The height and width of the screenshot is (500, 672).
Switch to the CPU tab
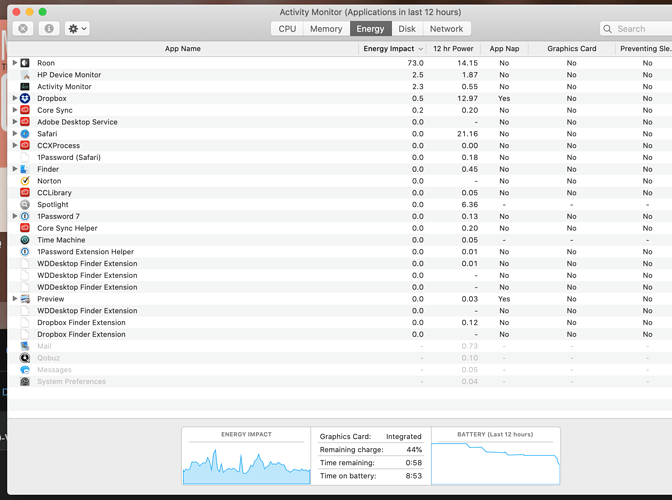coord(287,29)
